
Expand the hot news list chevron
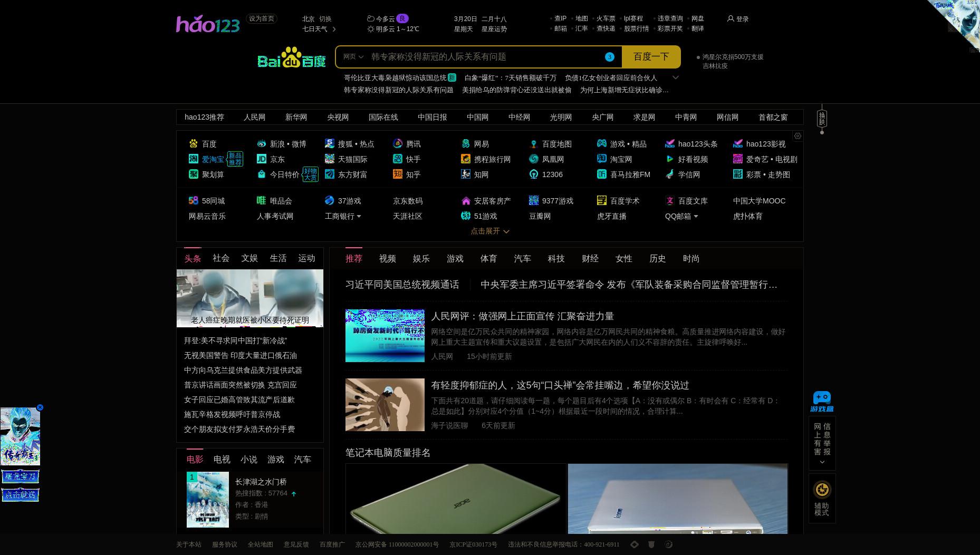coord(675,77)
